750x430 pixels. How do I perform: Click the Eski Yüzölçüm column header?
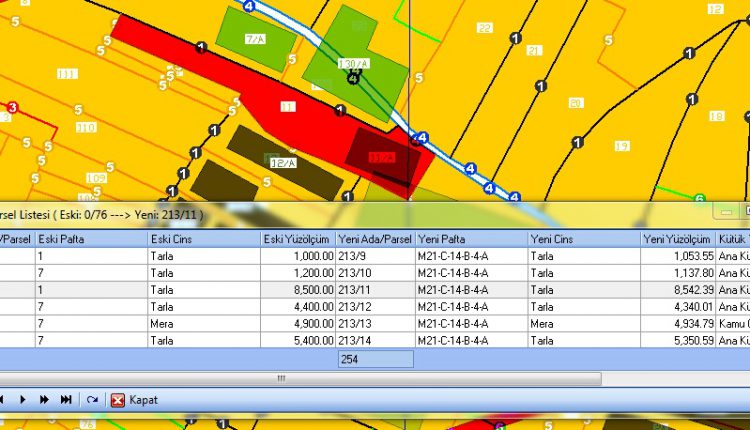pyautogui.click(x=297, y=240)
